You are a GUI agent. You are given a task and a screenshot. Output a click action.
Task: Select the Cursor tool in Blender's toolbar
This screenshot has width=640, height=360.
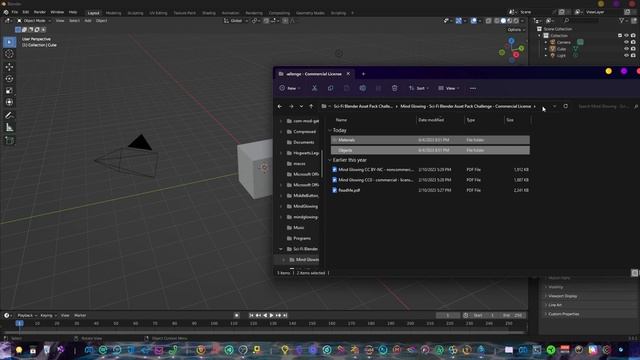(9, 54)
